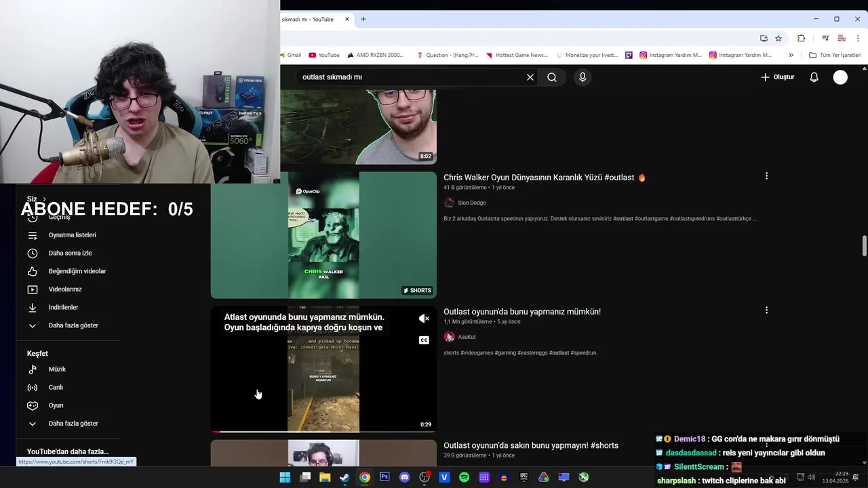Open the YouTube account avatar menu

(x=840, y=77)
